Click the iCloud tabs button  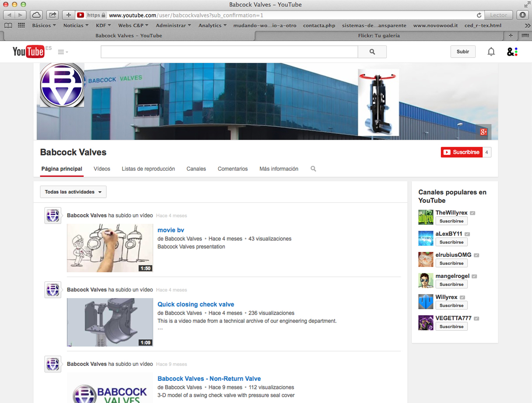tap(36, 15)
